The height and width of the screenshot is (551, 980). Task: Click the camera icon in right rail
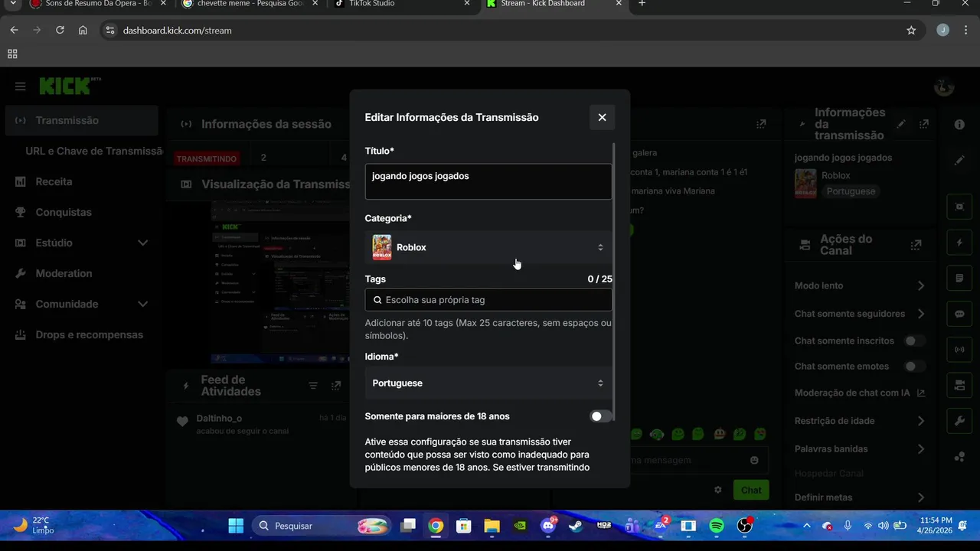coord(959,385)
